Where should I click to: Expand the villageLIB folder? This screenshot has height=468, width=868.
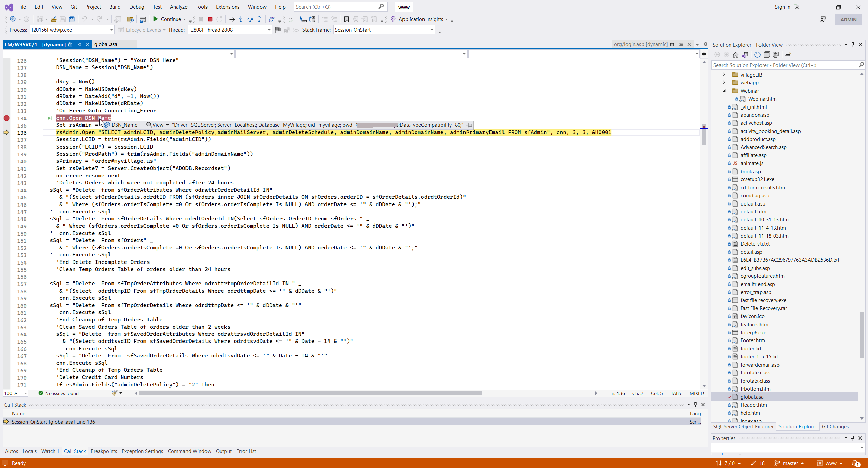[724, 74]
